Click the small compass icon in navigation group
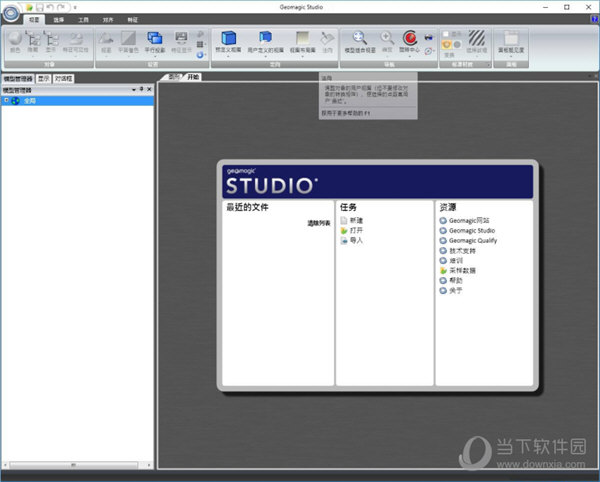 pos(429,51)
